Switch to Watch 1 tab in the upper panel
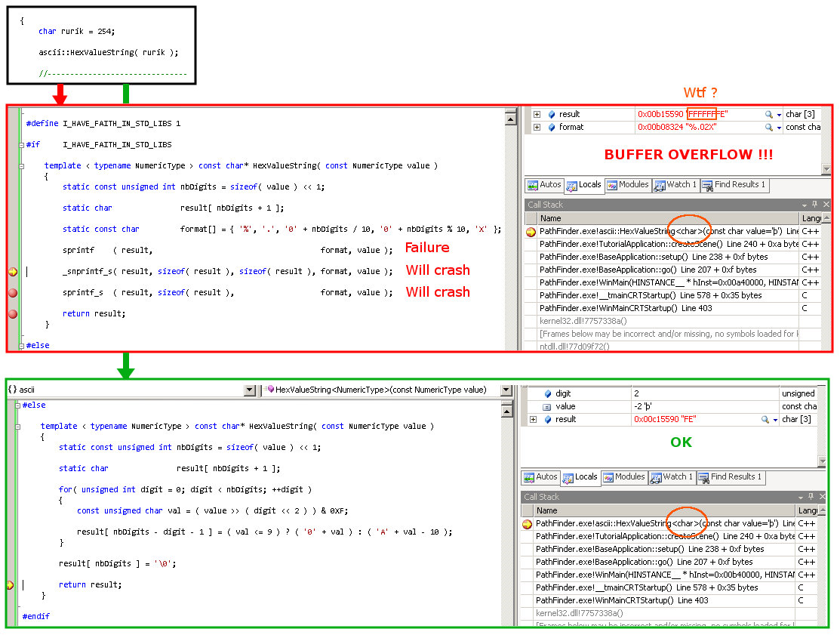The height and width of the screenshot is (635, 840). pyautogui.click(x=675, y=185)
